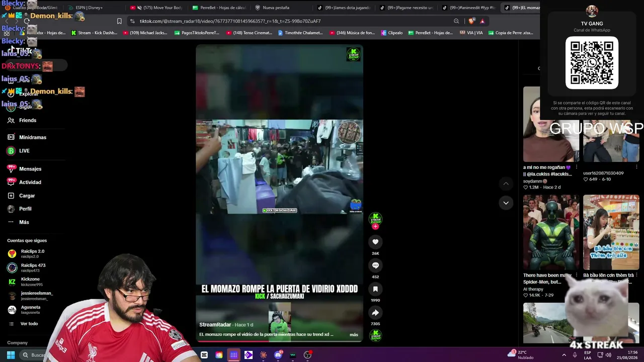The height and width of the screenshot is (362, 644).
Task: Switch to the Pagame necesito TikTok tab
Action: click(407, 8)
